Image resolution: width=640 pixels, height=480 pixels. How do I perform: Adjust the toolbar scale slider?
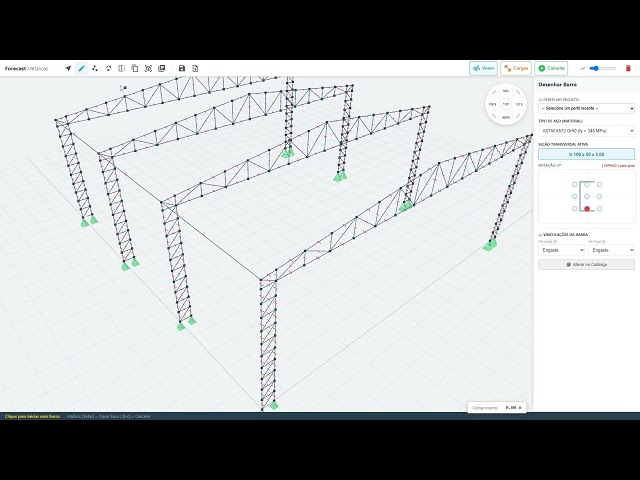602,68
